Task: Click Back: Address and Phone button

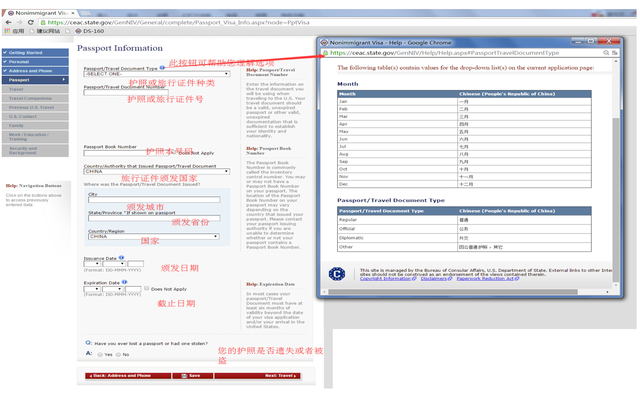Action: point(128,376)
